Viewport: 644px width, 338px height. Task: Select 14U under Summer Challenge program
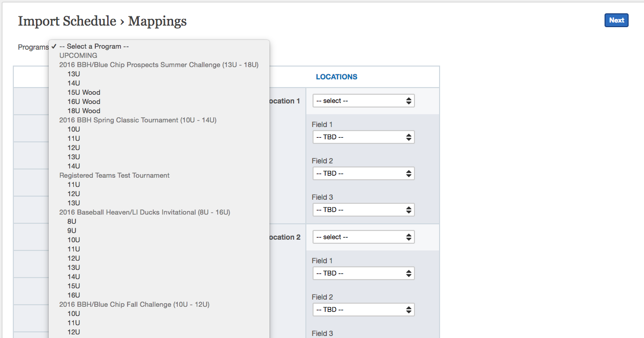click(x=159, y=83)
